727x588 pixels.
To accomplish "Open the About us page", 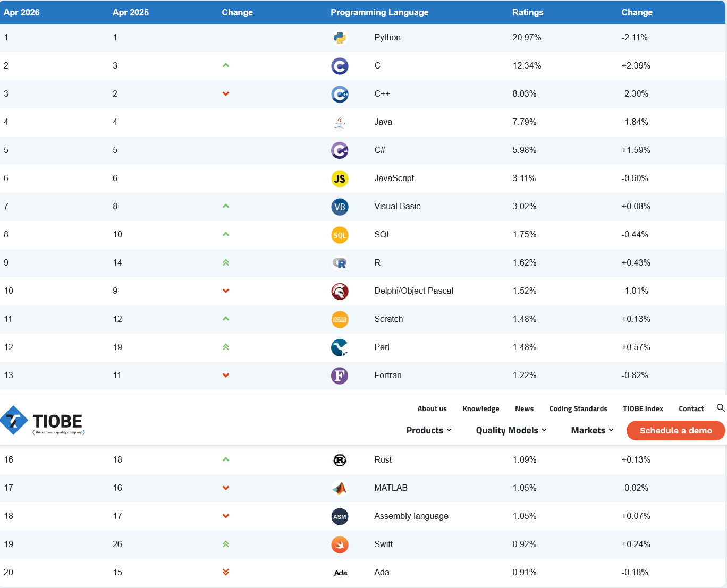I will [432, 408].
